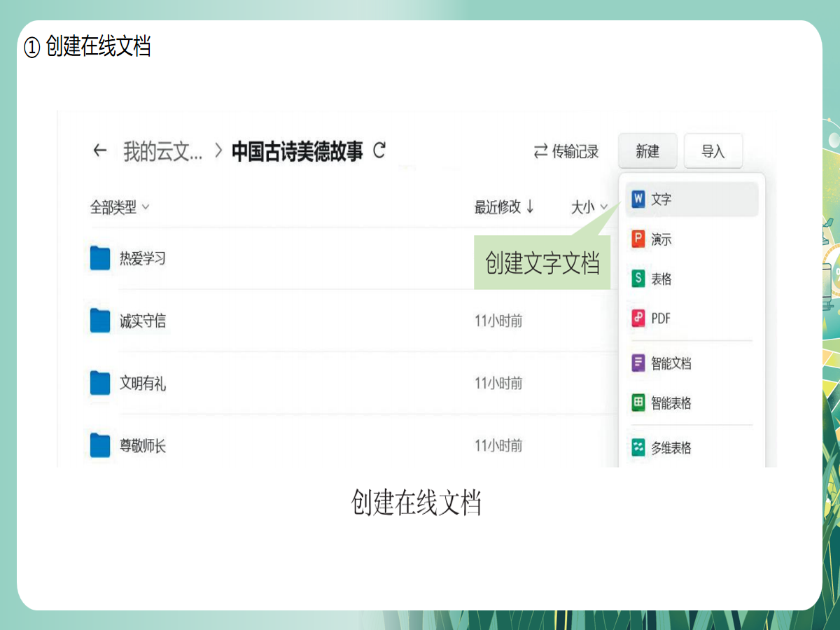The height and width of the screenshot is (630, 840).
Task: Open the 文明有礼 folder
Action: (142, 384)
